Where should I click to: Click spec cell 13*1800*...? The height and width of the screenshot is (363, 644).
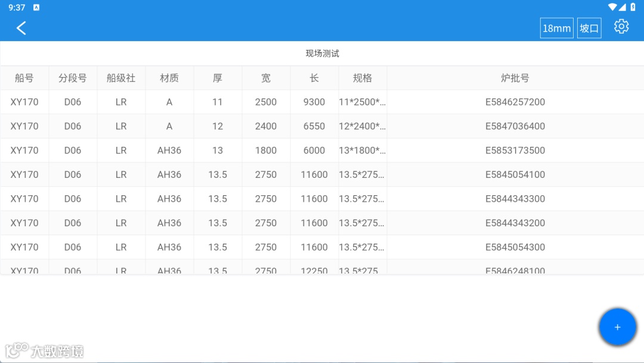click(363, 150)
